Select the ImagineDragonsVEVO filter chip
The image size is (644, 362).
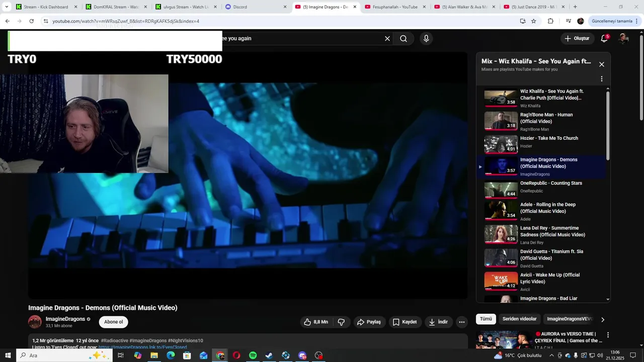point(570,319)
